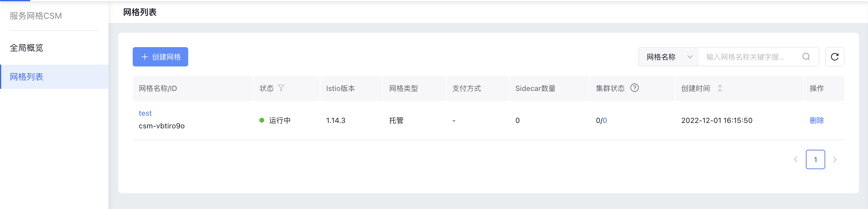The image size is (868, 209).
Task: Expand the 网格名称 search type dropdown
Action: point(669,57)
